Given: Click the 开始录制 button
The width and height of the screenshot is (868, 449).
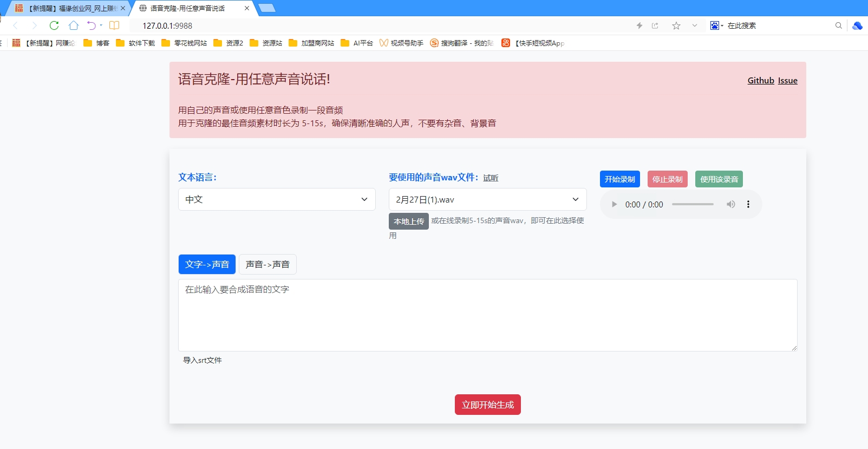Looking at the screenshot, I should coord(620,179).
